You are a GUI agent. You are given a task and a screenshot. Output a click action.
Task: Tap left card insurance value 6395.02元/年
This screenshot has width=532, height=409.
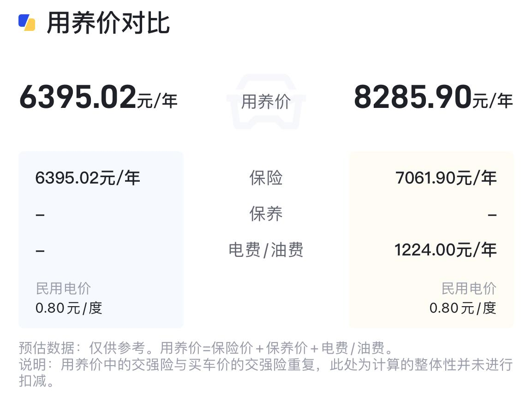(88, 178)
